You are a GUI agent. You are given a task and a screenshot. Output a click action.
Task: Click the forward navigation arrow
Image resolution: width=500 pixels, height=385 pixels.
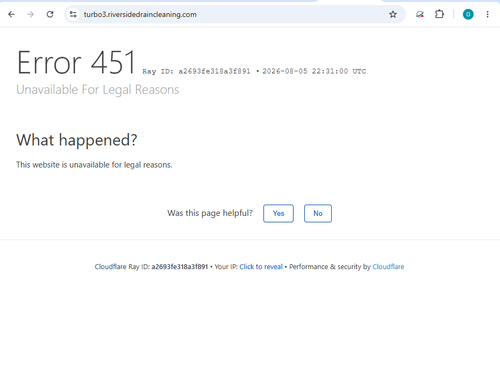31,14
